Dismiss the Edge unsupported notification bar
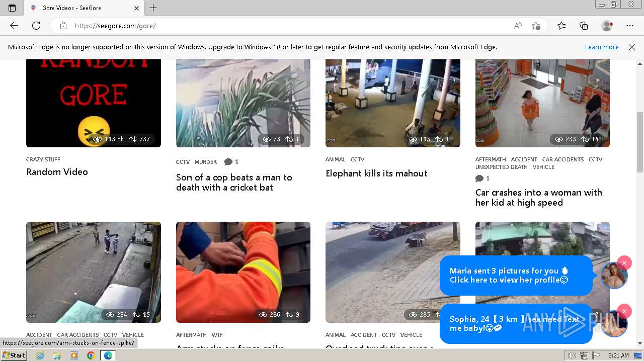 632,47
